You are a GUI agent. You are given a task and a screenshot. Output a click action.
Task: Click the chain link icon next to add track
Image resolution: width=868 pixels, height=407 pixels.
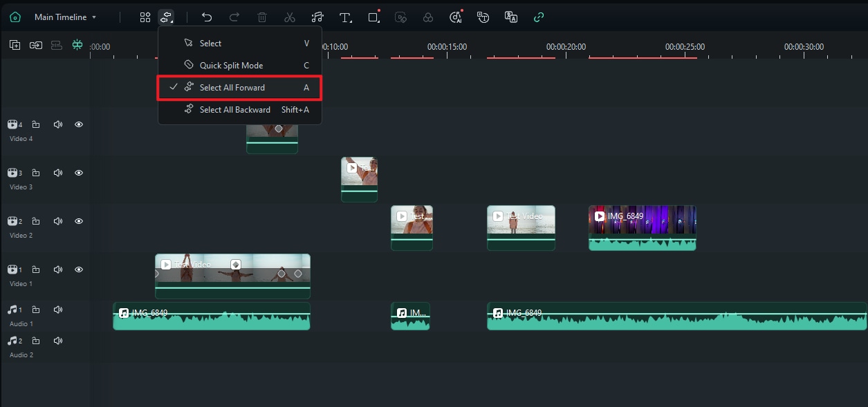coord(35,45)
